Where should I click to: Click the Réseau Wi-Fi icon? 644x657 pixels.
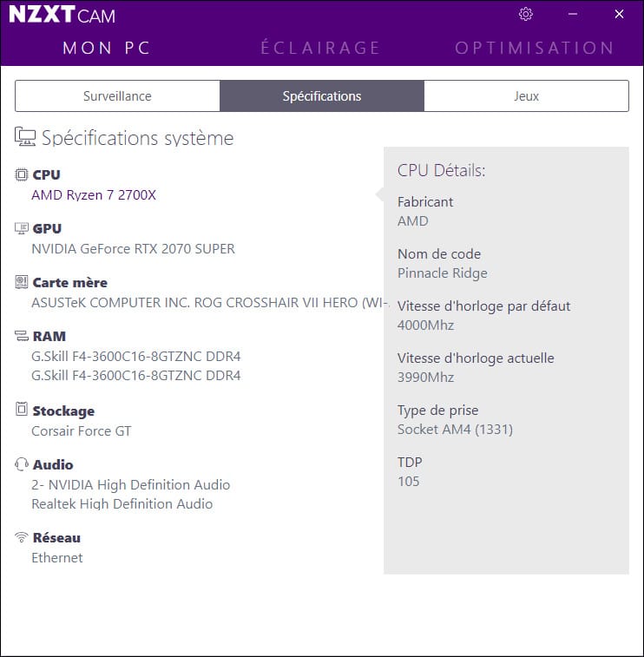pos(22,537)
